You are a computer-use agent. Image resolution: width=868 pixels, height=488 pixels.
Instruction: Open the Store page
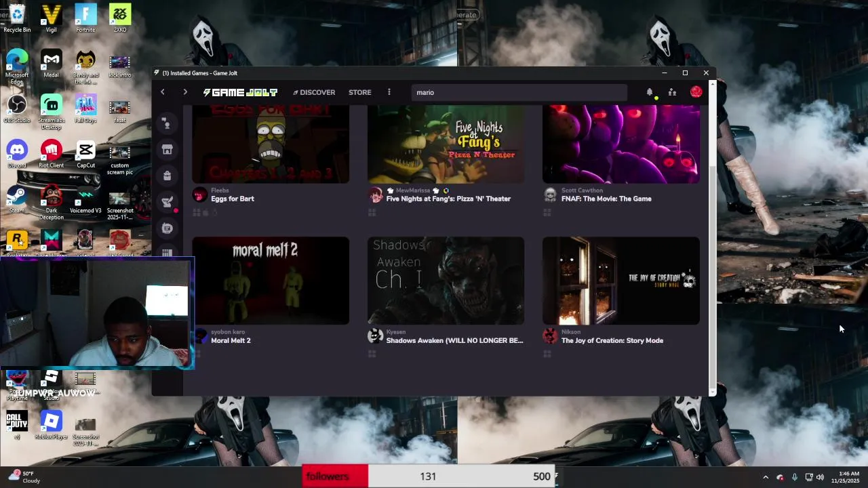[359, 92]
